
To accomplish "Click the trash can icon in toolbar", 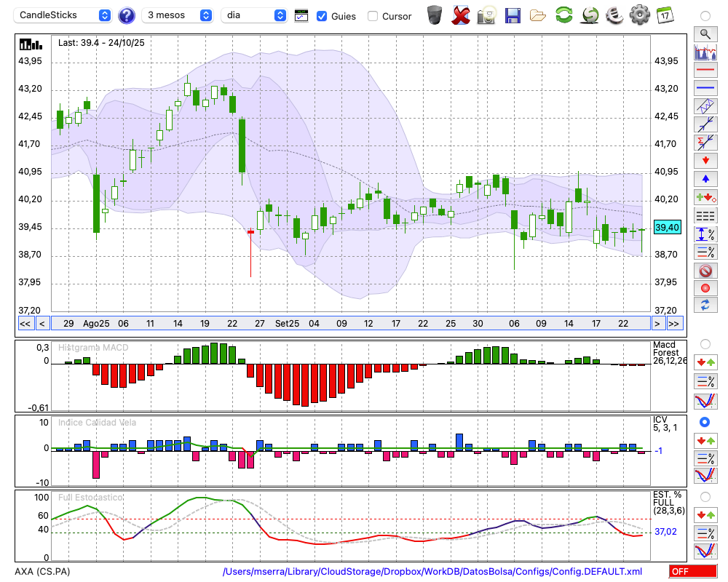I will tap(434, 15).
